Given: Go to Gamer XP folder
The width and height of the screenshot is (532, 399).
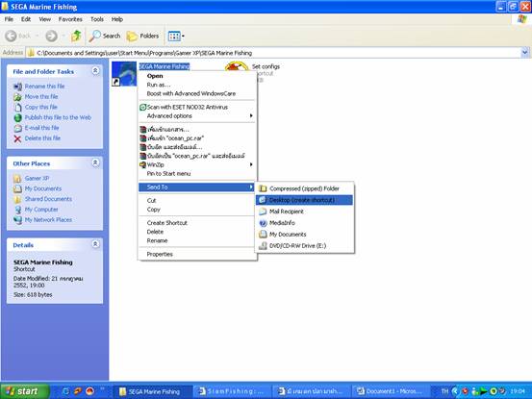Looking at the screenshot, I should [37, 178].
